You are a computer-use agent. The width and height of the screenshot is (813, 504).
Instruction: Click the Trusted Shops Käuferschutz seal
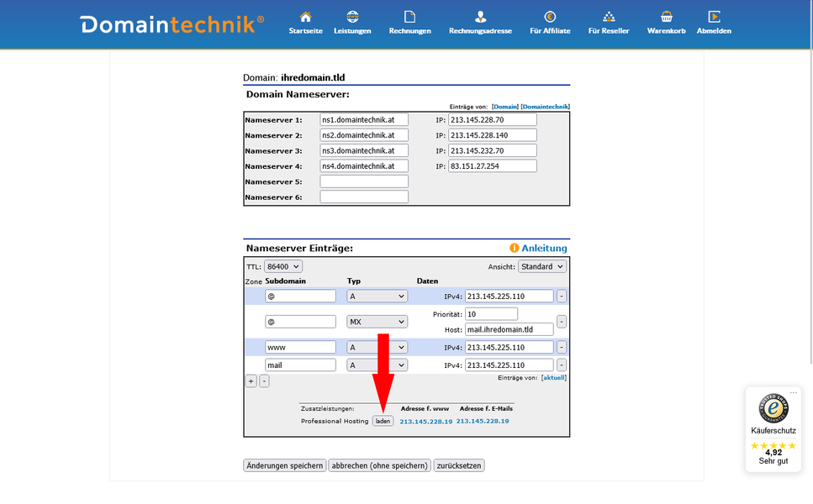773,409
